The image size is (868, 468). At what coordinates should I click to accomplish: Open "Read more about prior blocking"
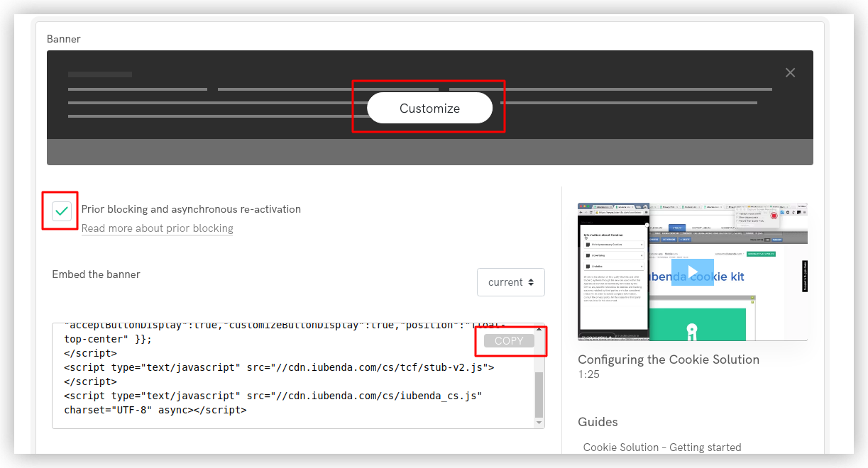[x=157, y=228]
